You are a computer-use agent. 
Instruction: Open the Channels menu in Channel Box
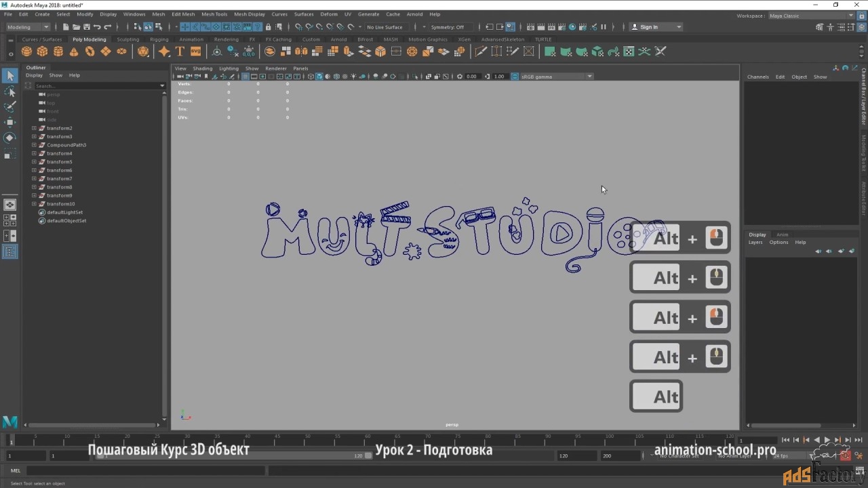[758, 77]
